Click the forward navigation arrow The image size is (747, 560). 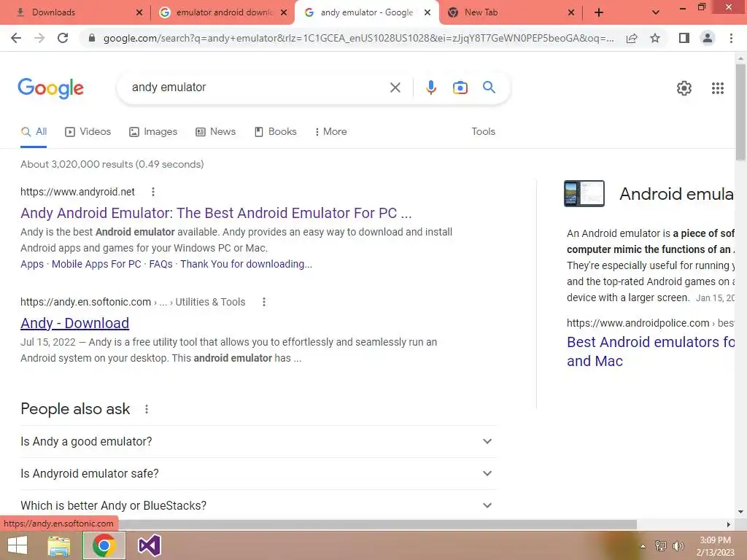point(39,38)
